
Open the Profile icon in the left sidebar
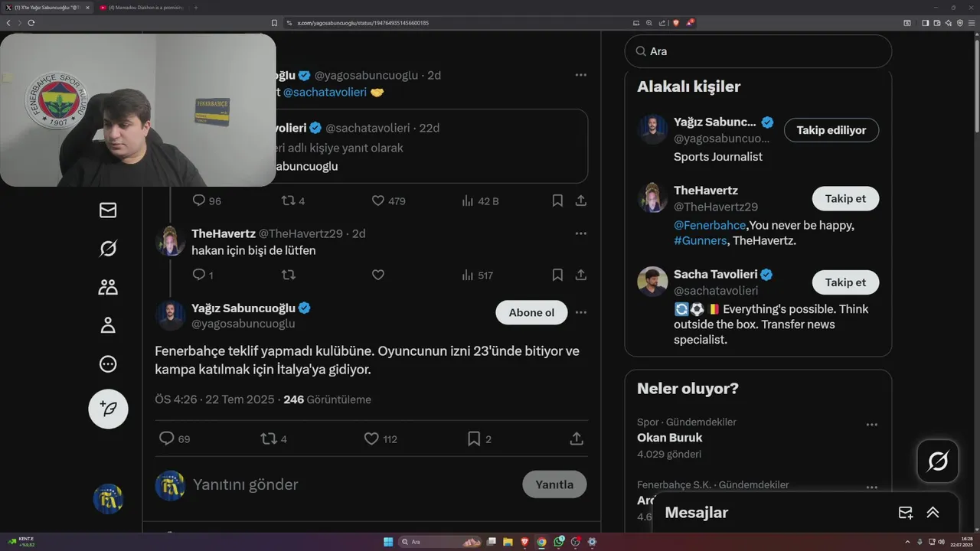coord(108,325)
